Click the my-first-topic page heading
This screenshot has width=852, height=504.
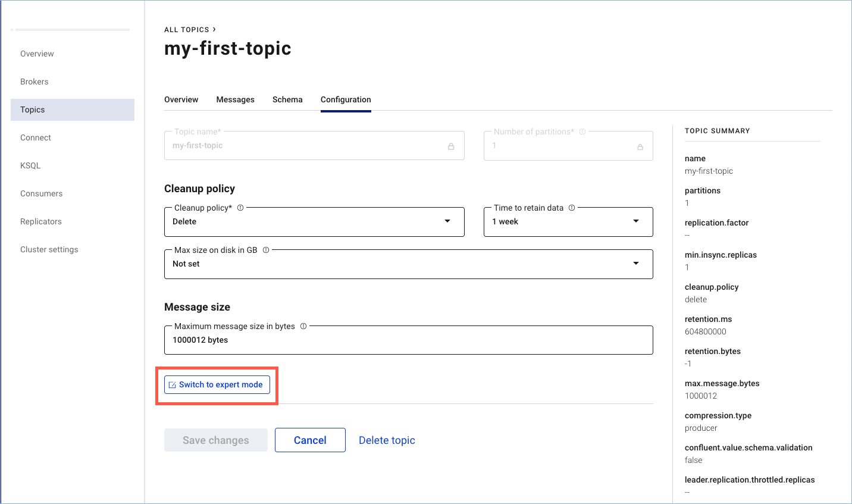point(228,48)
